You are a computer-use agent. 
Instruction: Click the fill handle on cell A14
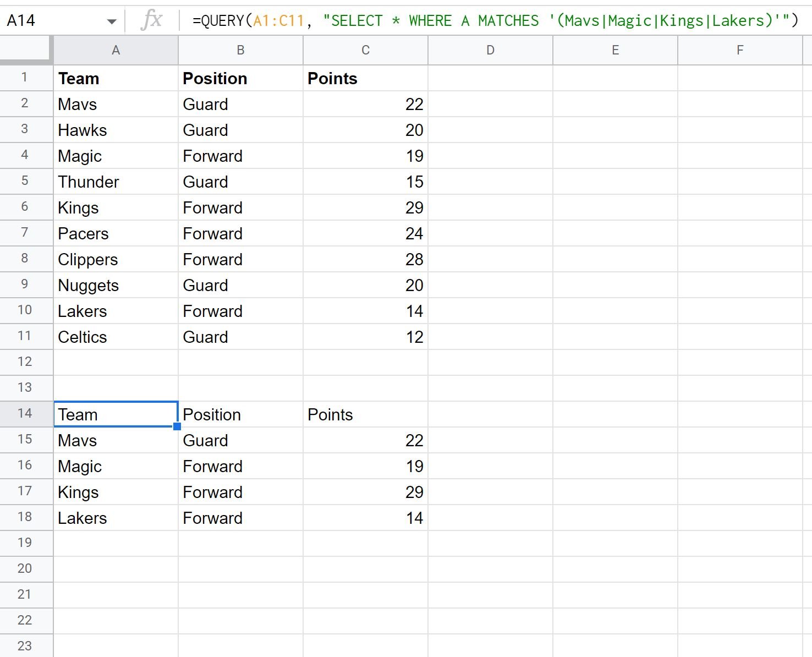[x=177, y=426]
